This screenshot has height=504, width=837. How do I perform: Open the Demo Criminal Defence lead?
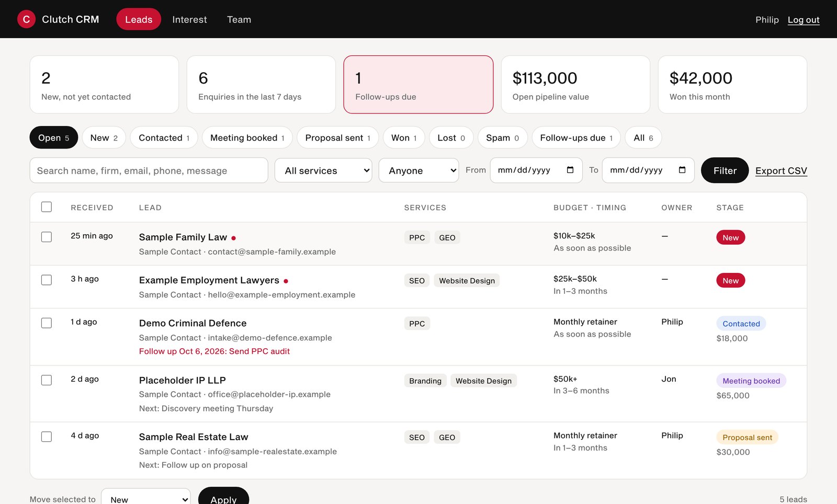[193, 323]
